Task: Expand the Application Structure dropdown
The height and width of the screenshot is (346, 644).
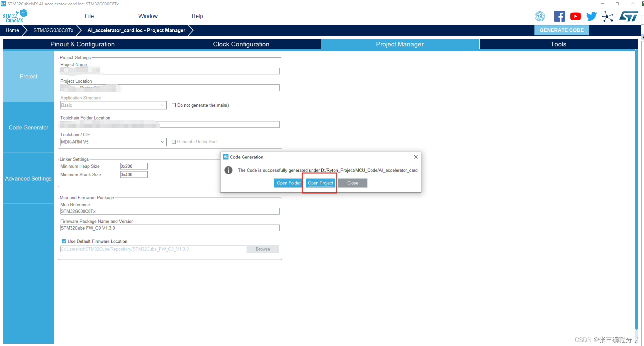Action: point(113,105)
